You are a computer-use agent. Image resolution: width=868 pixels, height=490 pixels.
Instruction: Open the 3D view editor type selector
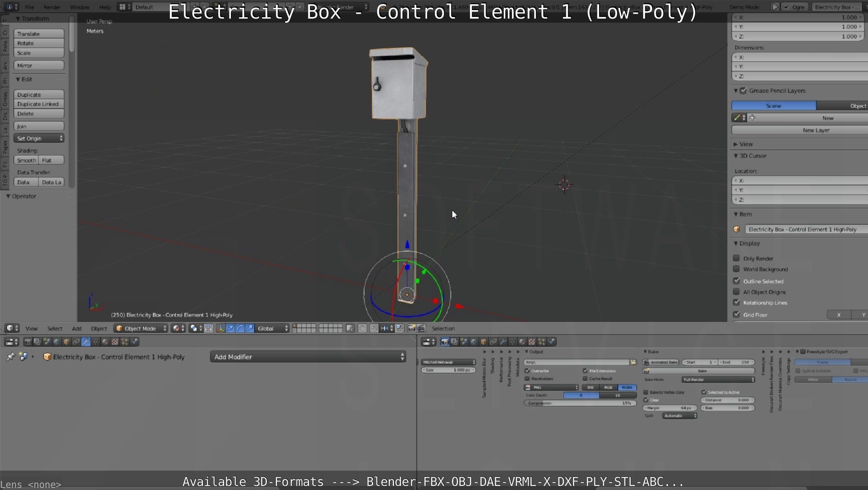click(13, 328)
